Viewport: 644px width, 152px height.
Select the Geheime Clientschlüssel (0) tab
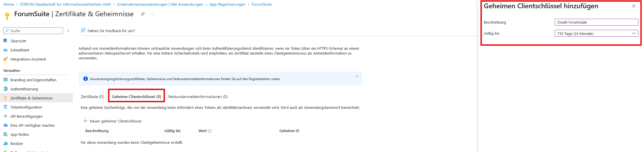(136, 97)
